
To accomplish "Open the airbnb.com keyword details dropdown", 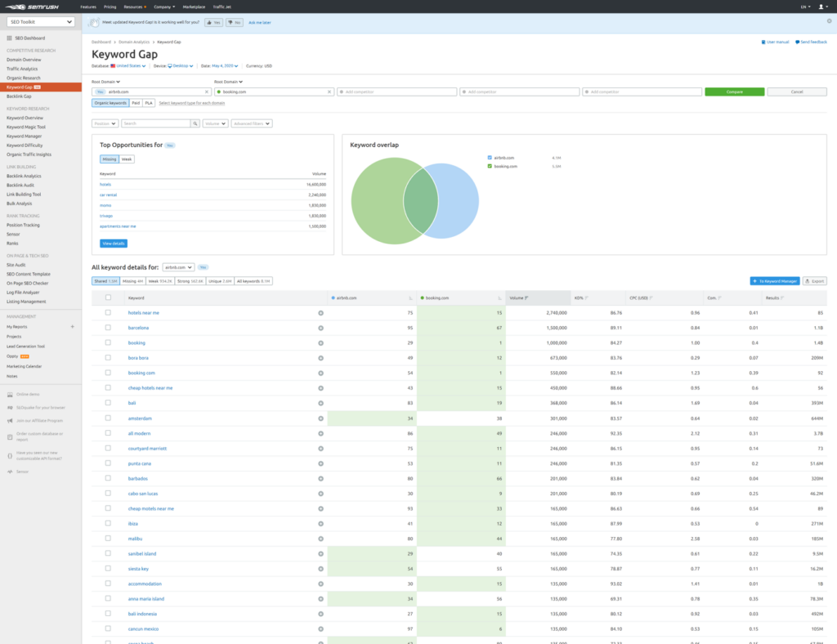I will tap(178, 267).
